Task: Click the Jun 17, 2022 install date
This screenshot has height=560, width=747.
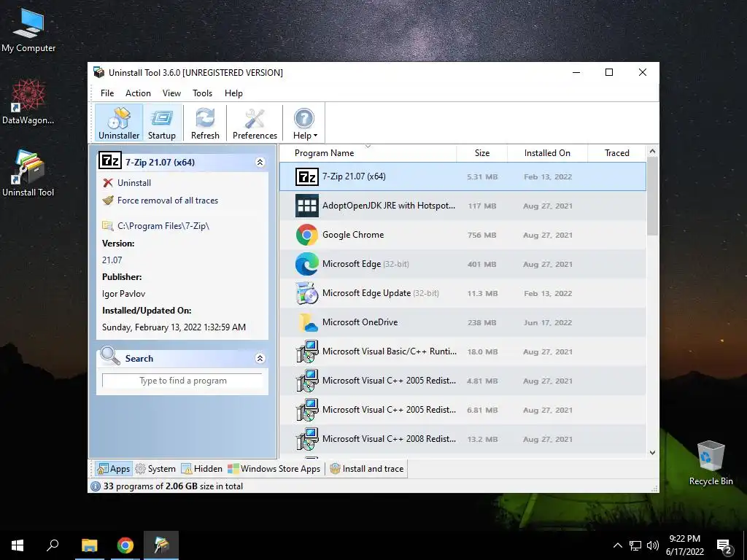Action: 547,322
